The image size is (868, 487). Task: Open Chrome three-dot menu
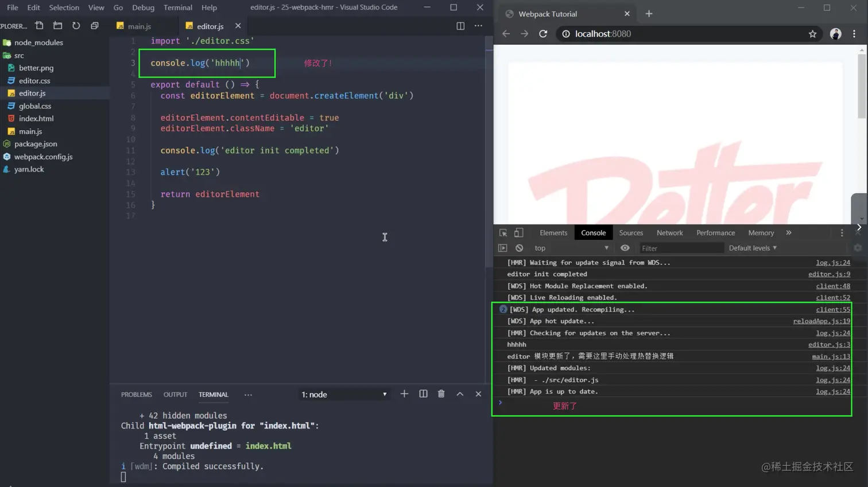coord(854,34)
